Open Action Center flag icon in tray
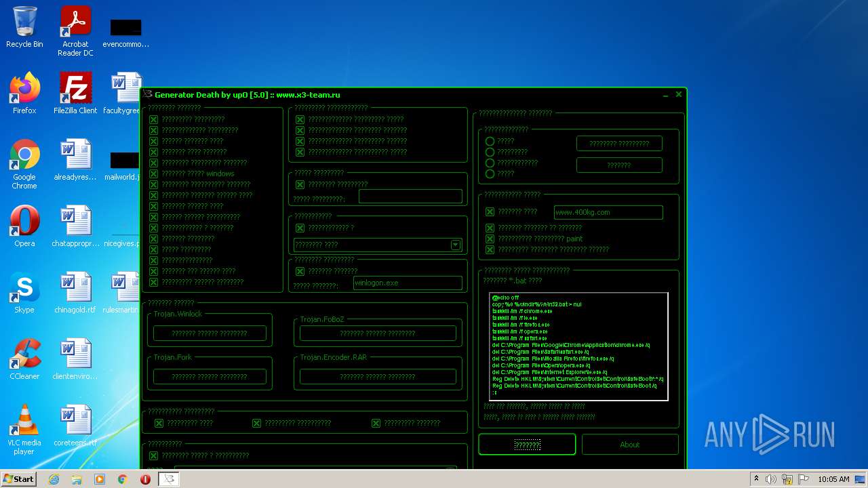The height and width of the screenshot is (488, 868). click(x=804, y=479)
